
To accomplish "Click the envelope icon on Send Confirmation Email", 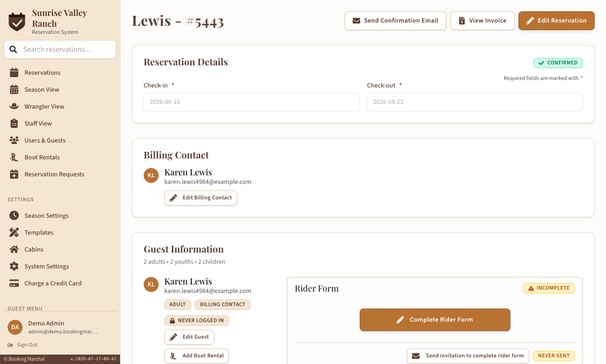I will point(356,21).
